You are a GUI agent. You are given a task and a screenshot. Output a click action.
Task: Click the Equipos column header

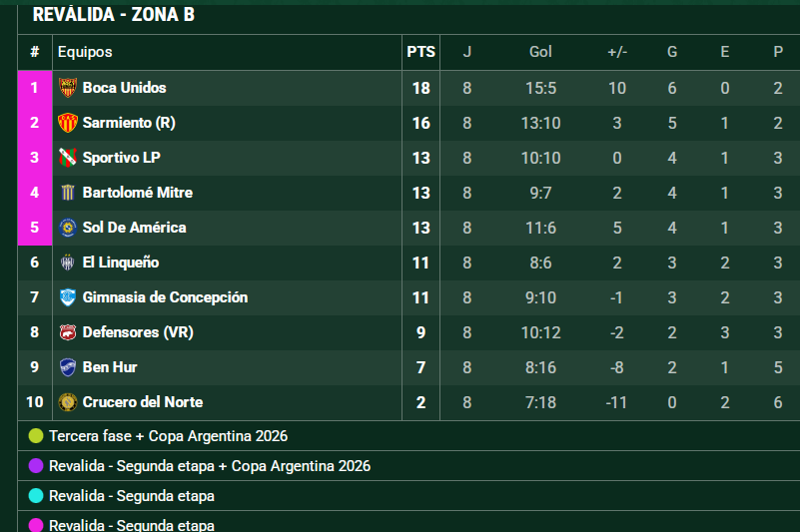[x=85, y=52]
